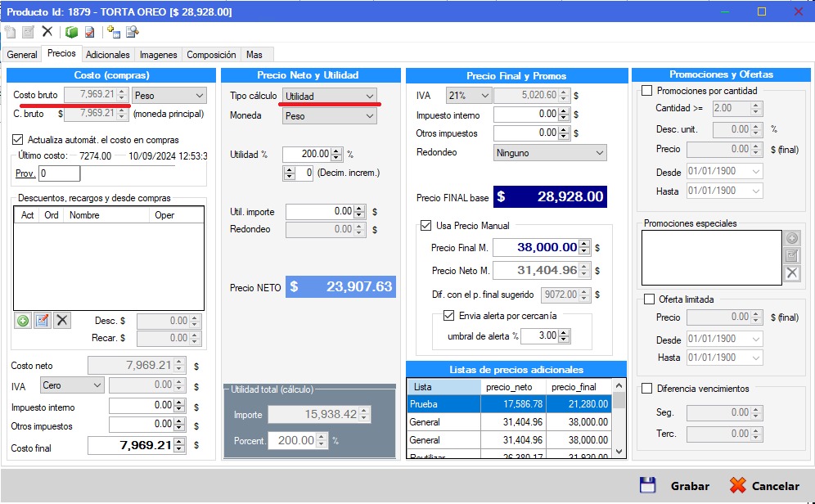
Task: Remove discount with X icon below discounts list
Action: click(x=62, y=321)
